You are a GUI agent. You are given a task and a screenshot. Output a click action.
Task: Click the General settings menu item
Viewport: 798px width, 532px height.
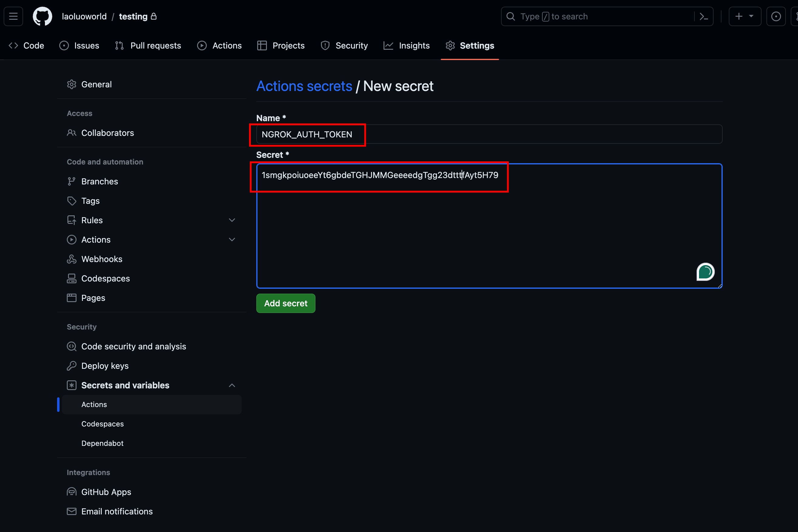point(96,84)
